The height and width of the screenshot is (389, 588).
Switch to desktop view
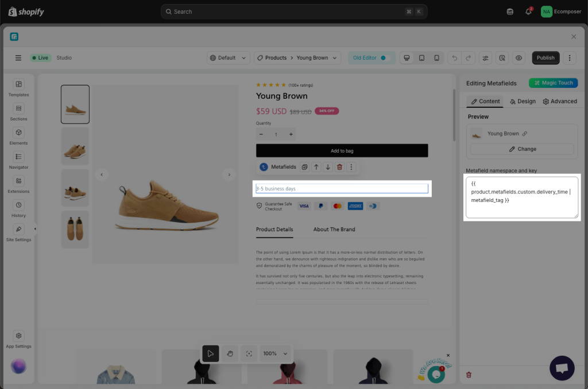tap(407, 58)
